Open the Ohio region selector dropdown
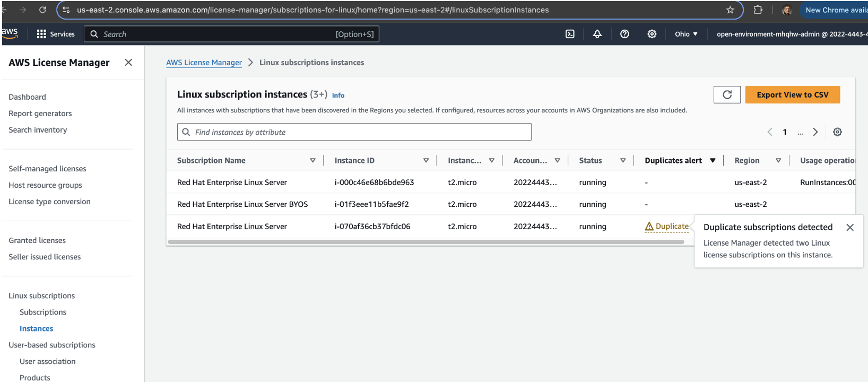868x382 pixels. click(x=686, y=34)
